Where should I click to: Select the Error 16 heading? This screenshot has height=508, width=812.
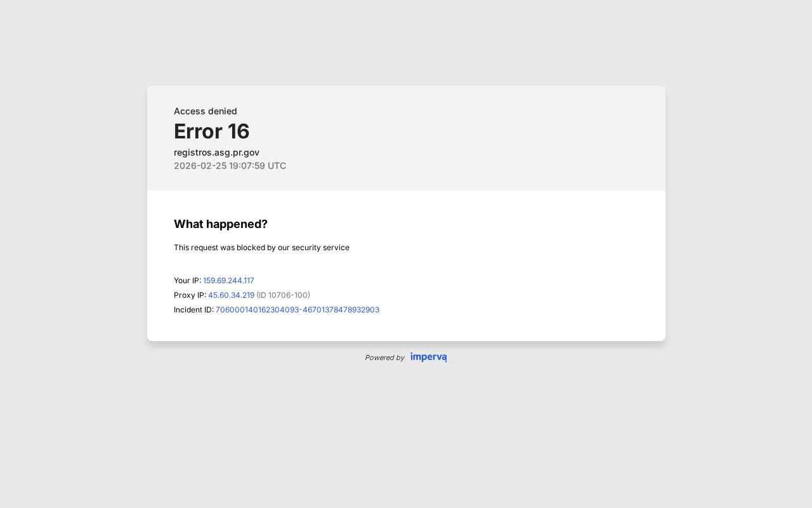pos(211,131)
